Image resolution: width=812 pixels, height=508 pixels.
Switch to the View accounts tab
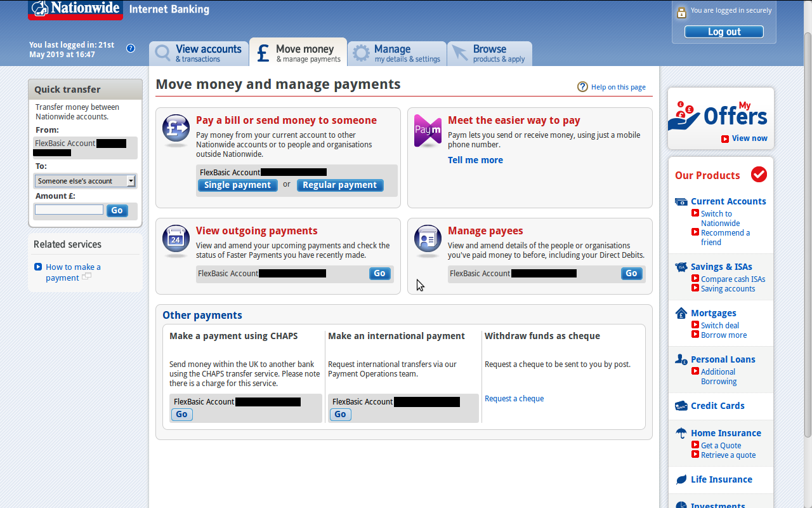[199, 53]
